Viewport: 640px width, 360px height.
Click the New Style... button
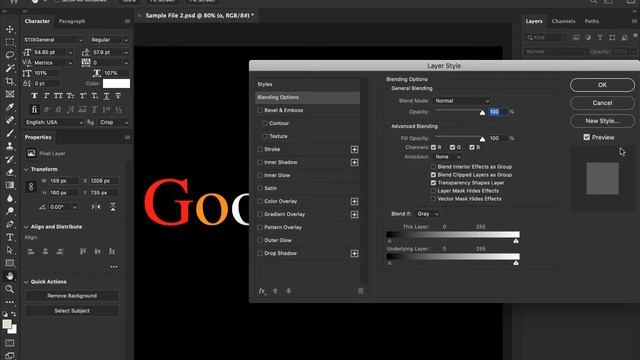[x=602, y=121]
